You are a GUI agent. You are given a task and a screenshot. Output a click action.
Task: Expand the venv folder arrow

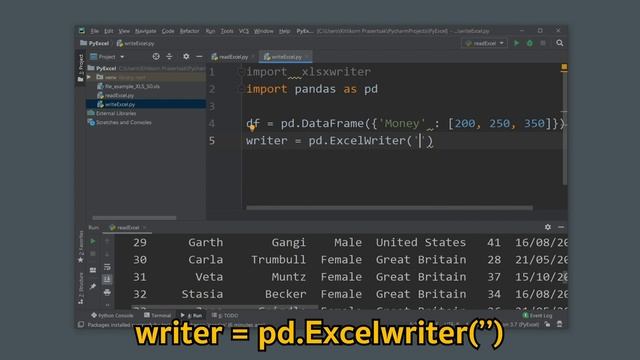click(x=89, y=77)
